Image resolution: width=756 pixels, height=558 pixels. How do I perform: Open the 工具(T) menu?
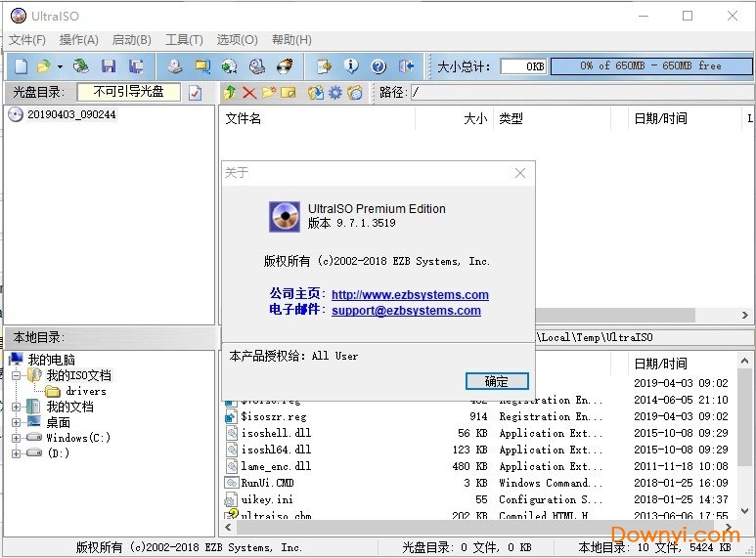[x=184, y=39]
